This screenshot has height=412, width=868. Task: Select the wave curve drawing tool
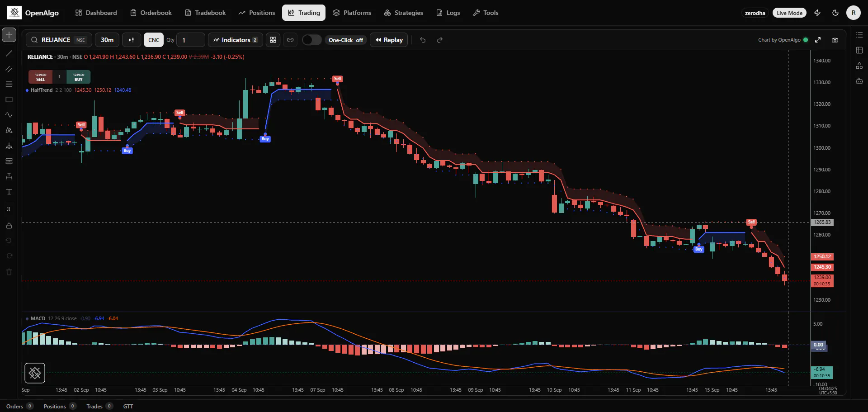9,115
